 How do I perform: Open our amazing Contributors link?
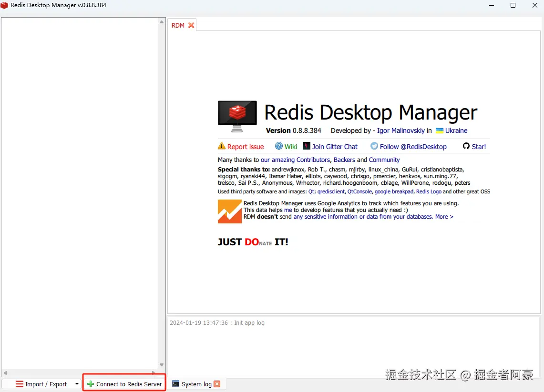(x=295, y=160)
